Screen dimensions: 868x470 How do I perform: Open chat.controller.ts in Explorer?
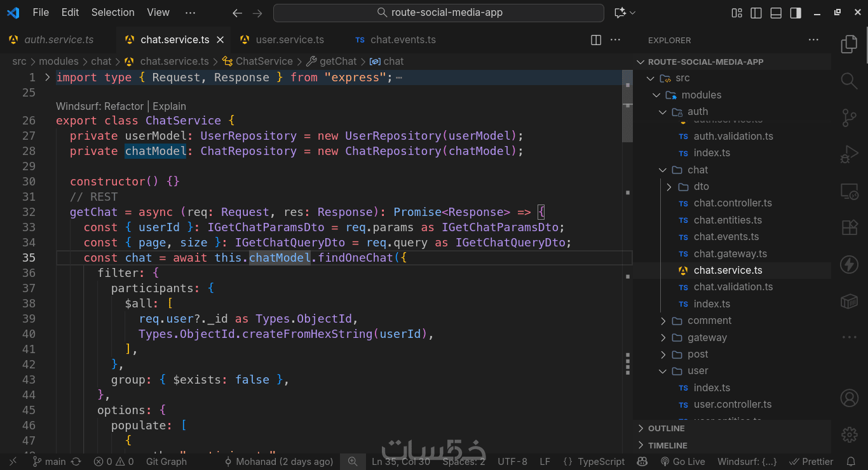[733, 203]
